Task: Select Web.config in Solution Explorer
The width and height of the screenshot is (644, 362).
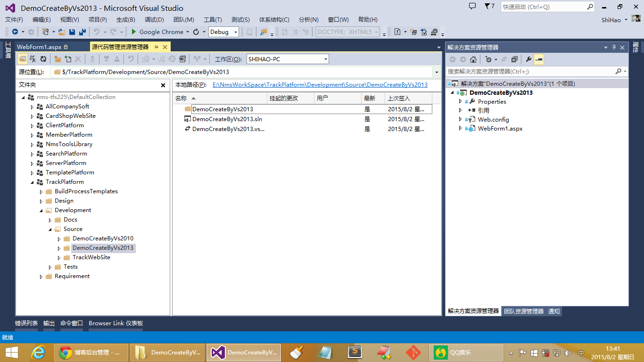Action: coord(493,119)
